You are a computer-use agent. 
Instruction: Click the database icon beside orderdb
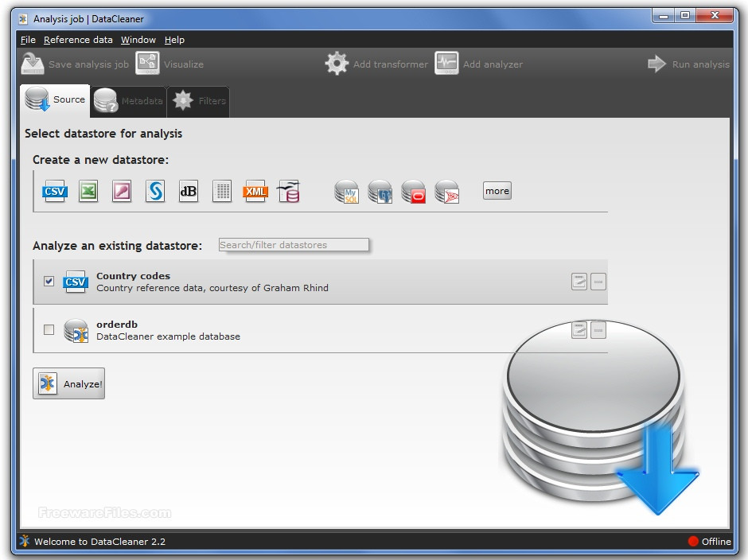click(76, 331)
